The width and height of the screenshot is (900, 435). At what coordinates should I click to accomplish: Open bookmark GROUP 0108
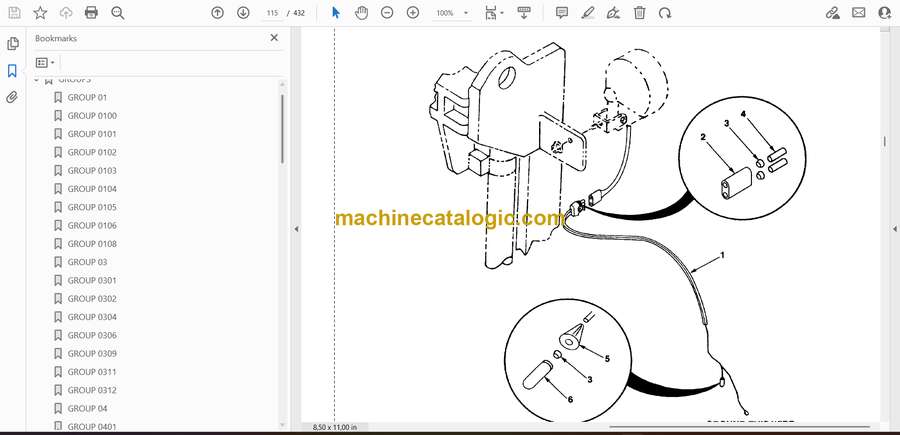click(x=92, y=244)
